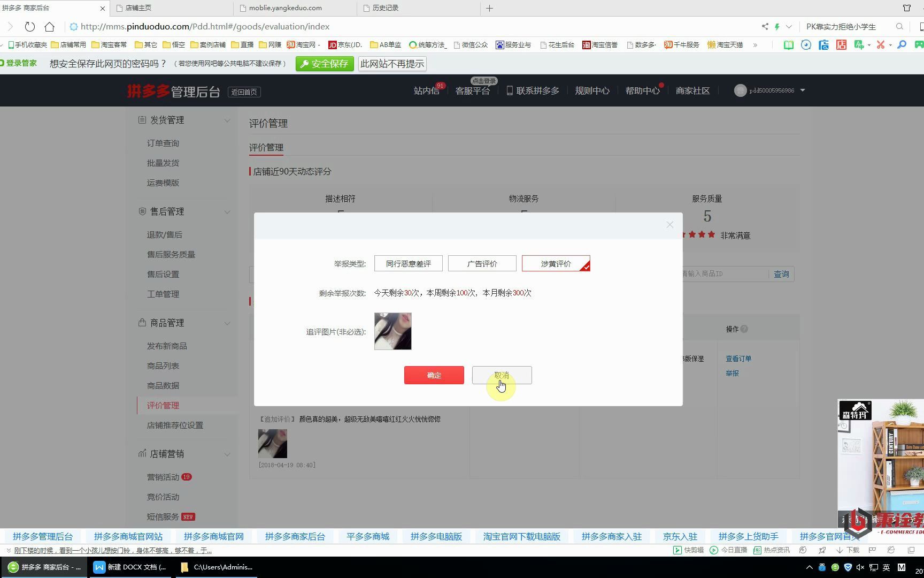
Task: Expand the hidden bookmarks overflow chevron
Action: point(754,45)
